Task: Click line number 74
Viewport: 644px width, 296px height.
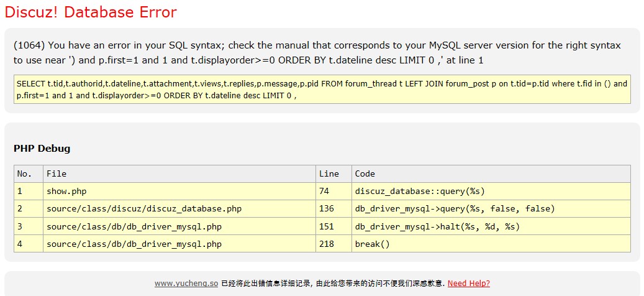Action: click(334, 191)
